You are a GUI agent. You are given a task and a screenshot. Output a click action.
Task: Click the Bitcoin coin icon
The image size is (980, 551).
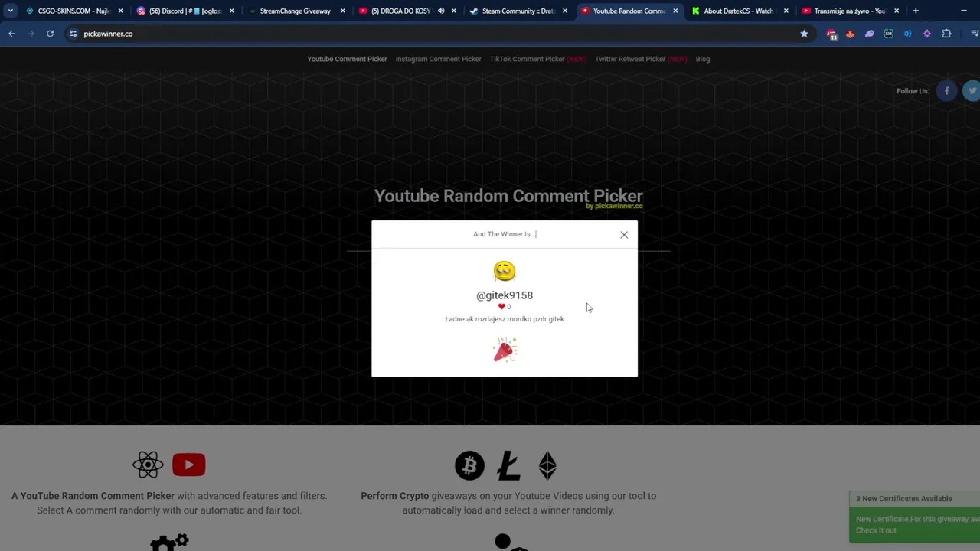[x=469, y=465]
